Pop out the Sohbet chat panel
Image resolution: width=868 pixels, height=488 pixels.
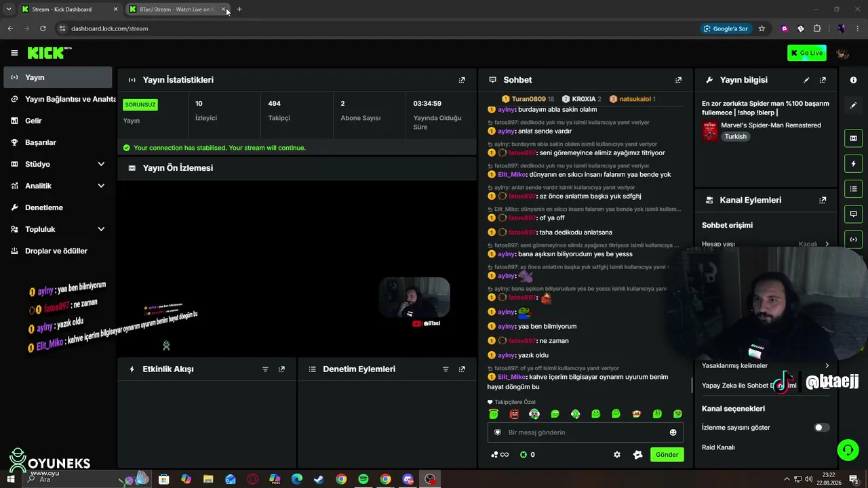click(678, 80)
